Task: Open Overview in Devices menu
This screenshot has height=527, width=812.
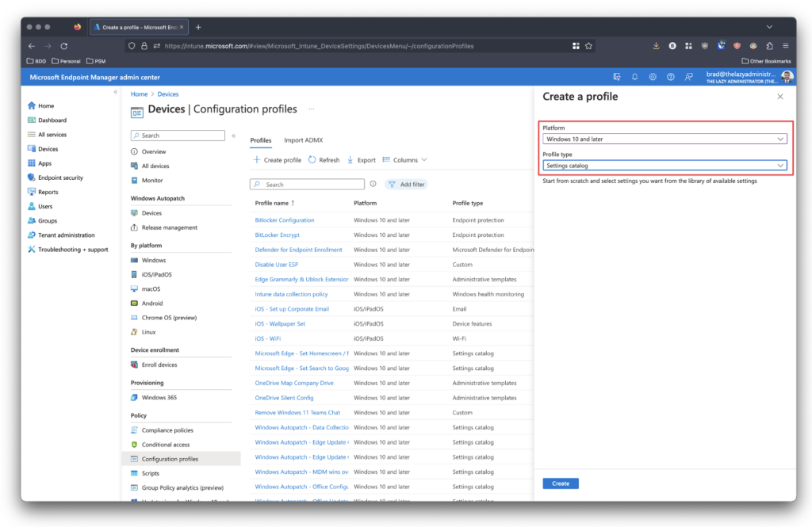Action: click(154, 151)
